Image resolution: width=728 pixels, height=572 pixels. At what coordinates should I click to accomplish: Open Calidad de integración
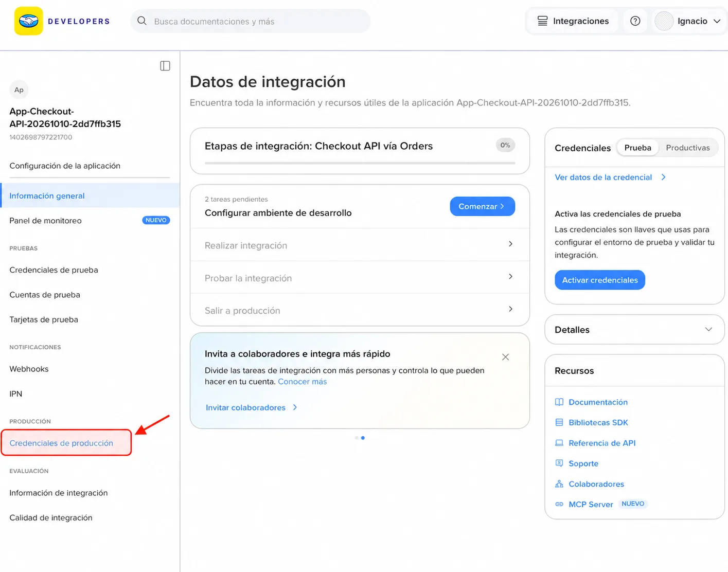point(51,517)
